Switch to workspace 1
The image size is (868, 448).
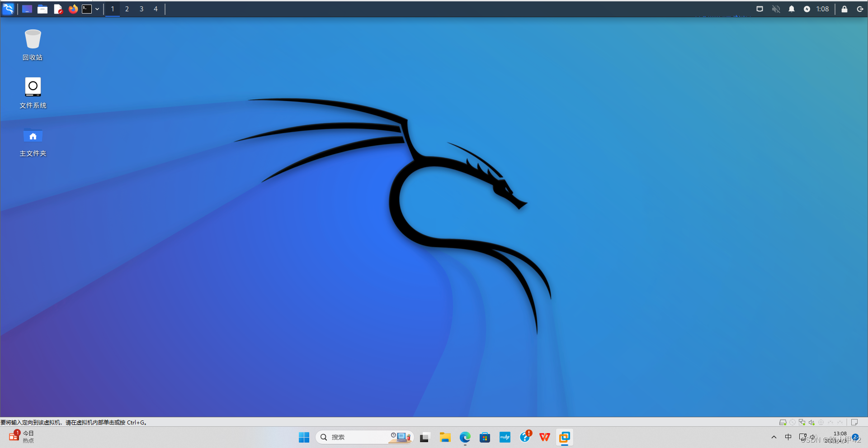point(113,9)
